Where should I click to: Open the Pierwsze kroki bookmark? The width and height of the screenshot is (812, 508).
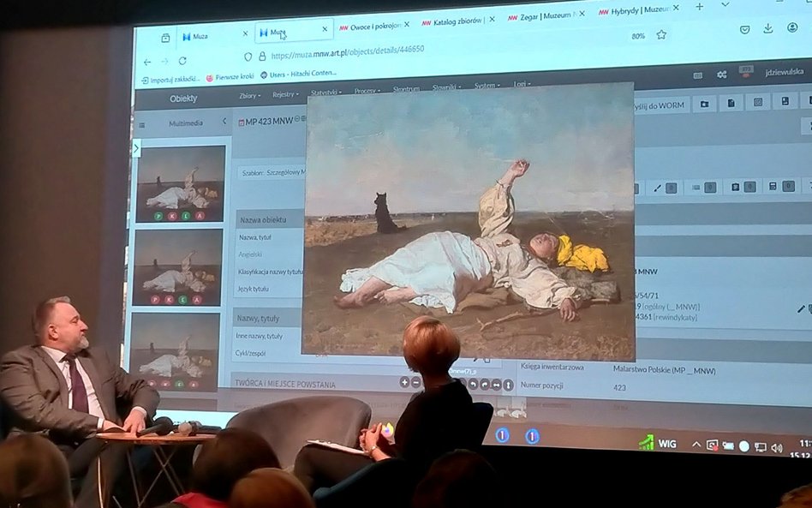coord(230,78)
